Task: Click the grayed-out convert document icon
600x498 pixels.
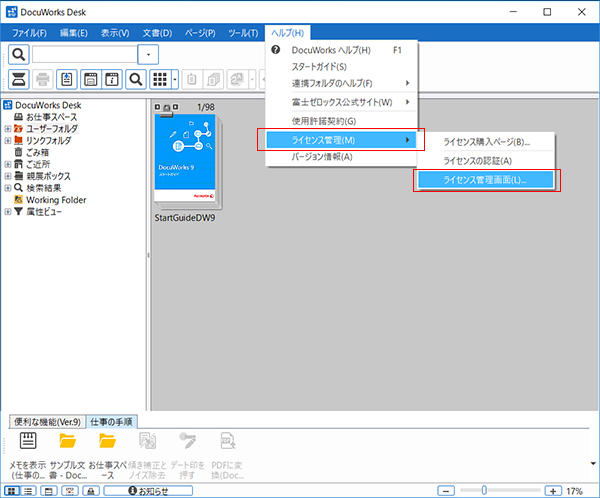Action: (237, 80)
